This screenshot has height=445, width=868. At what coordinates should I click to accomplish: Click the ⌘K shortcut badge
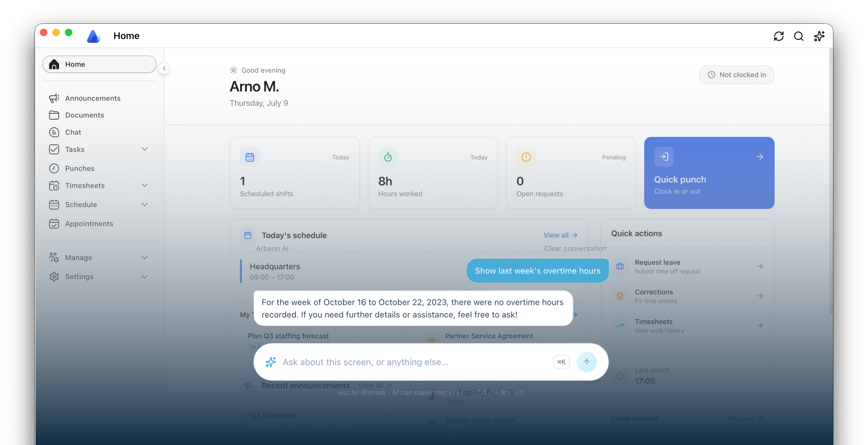(561, 362)
